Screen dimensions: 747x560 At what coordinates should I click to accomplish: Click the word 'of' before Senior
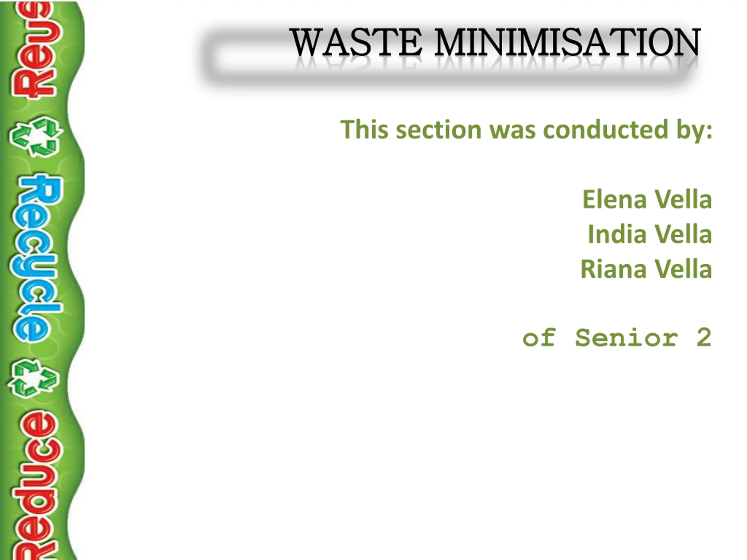coord(539,337)
